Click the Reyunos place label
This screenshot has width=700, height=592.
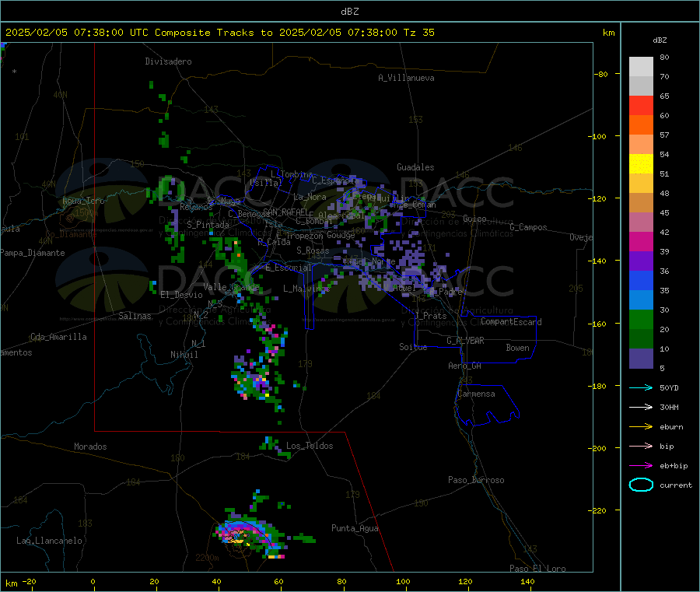[196, 207]
